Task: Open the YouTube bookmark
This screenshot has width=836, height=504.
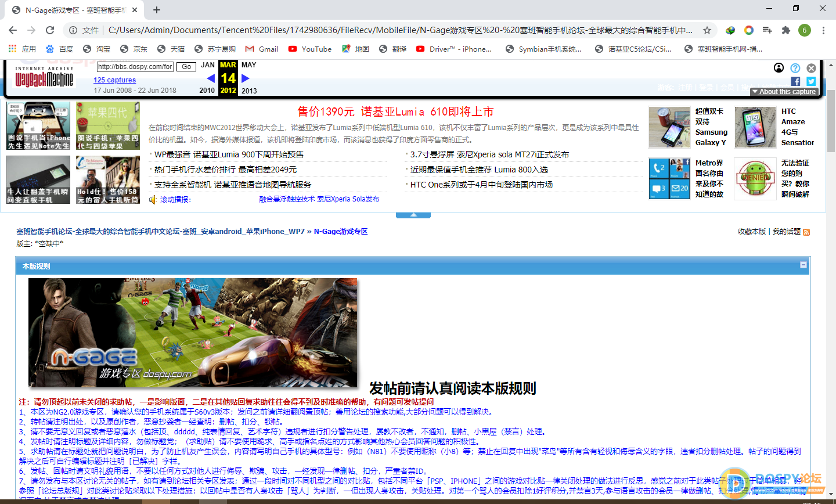Action: (x=310, y=49)
